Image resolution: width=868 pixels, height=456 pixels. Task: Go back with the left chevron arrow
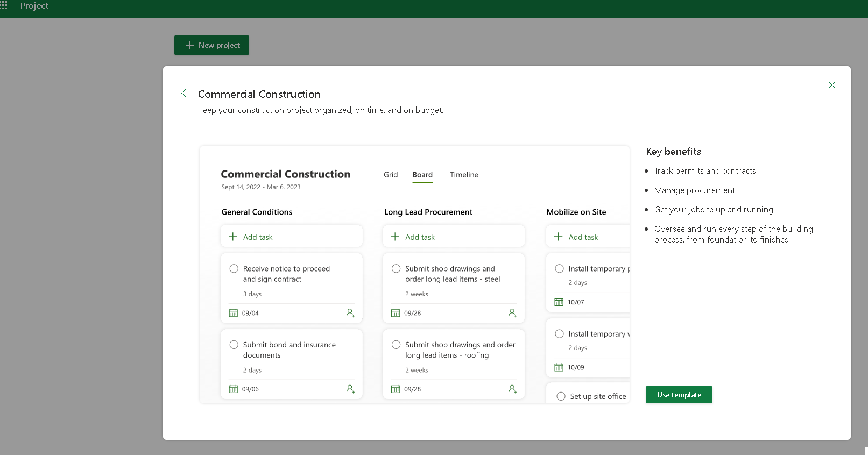pos(184,93)
